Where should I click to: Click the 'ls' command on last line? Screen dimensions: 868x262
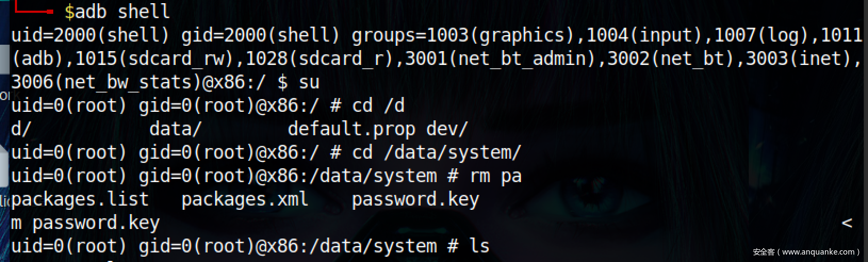coord(479,246)
